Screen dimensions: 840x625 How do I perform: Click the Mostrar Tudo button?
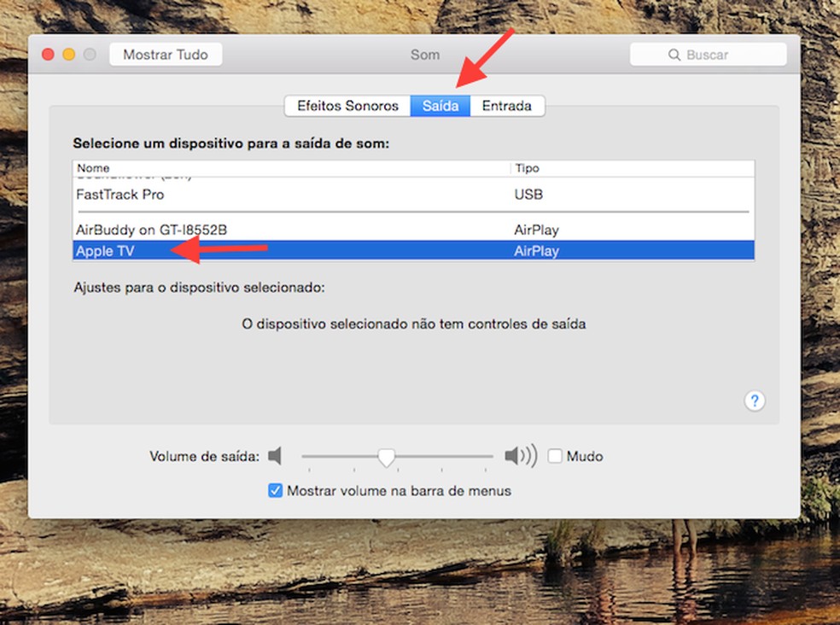[166, 54]
